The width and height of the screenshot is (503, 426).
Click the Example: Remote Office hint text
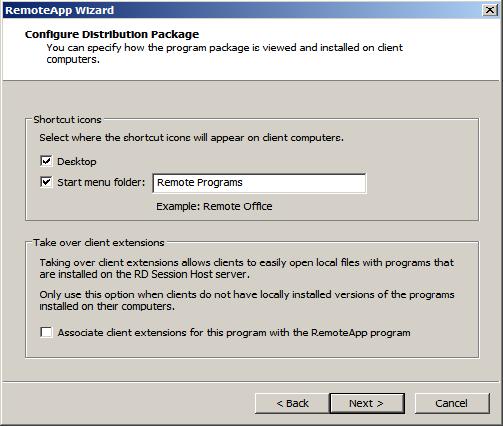coord(214,206)
